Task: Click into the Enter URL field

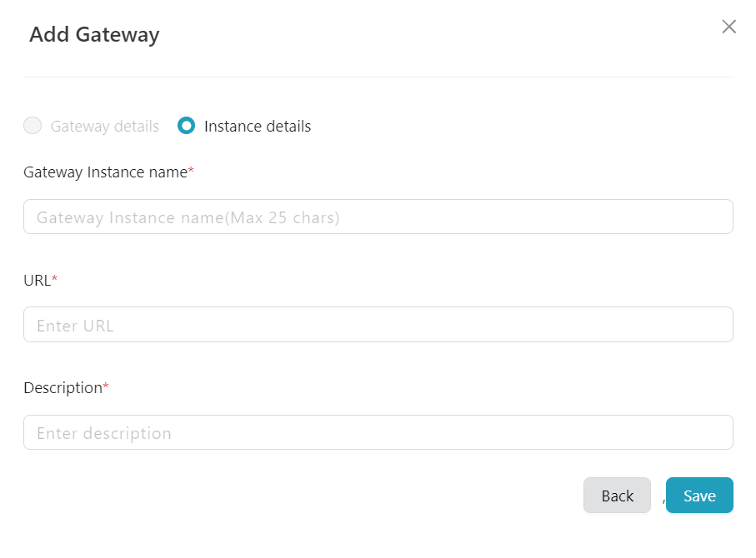Action: pos(378,325)
